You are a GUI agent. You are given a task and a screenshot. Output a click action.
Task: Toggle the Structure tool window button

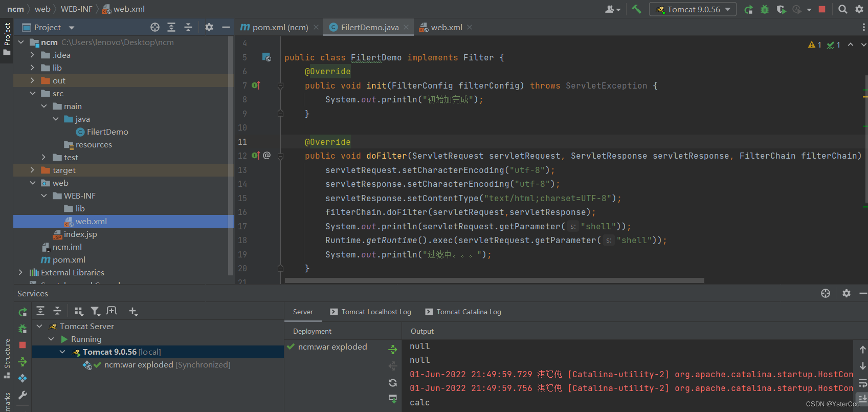[x=7, y=358]
